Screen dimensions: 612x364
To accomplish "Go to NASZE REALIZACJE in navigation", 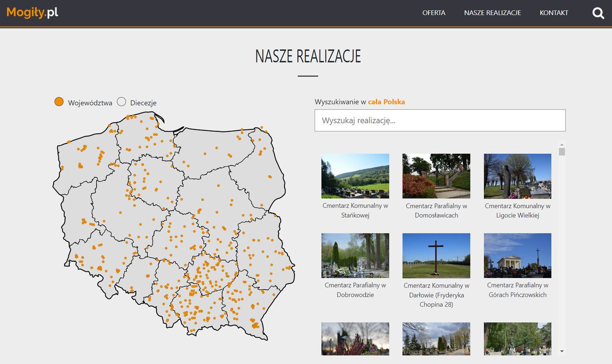I will (x=492, y=13).
